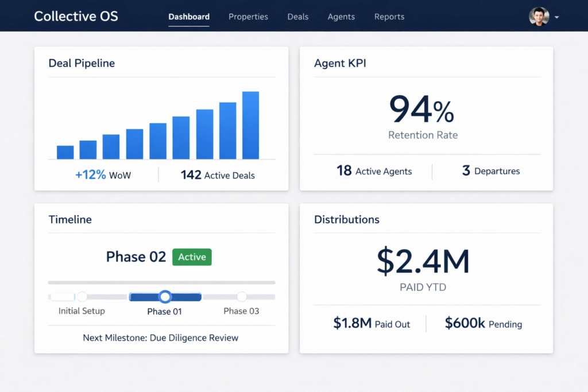Click the Collective OS logo

coord(76,16)
